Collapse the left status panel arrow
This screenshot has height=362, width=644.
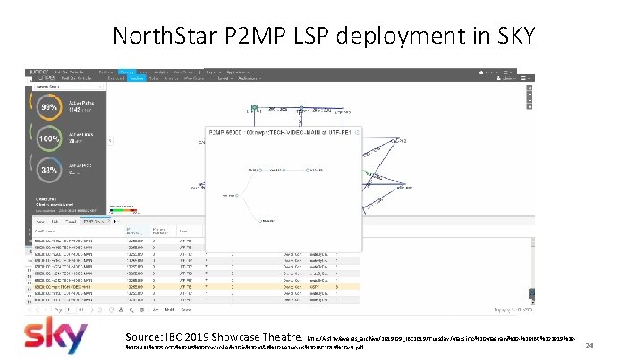pyautogui.click(x=110, y=140)
